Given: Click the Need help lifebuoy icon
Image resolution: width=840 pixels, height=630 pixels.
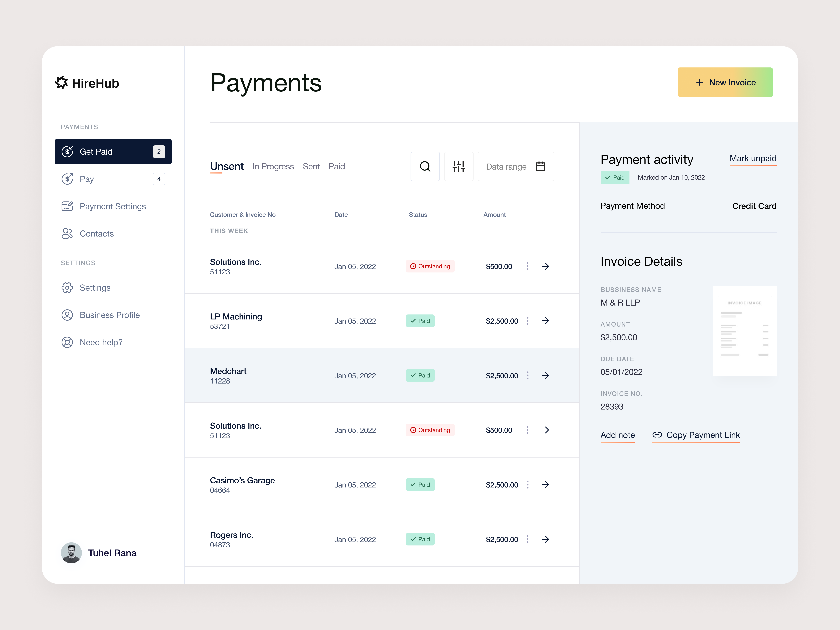Looking at the screenshot, I should click(67, 342).
